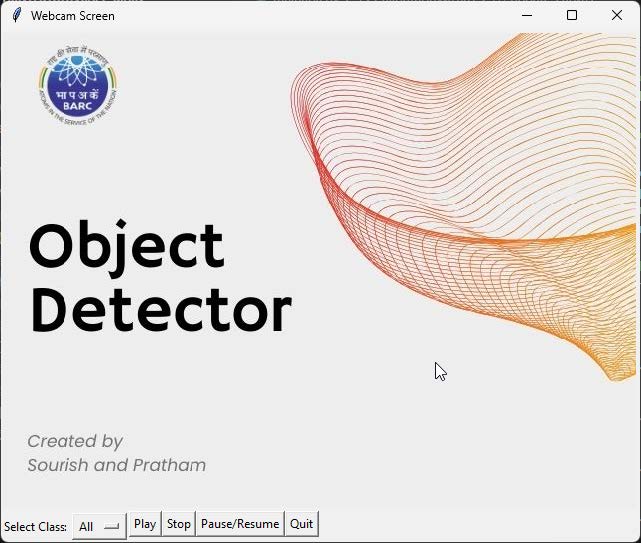
Task: Click the Sourish and Pratham credit
Action: click(x=117, y=465)
